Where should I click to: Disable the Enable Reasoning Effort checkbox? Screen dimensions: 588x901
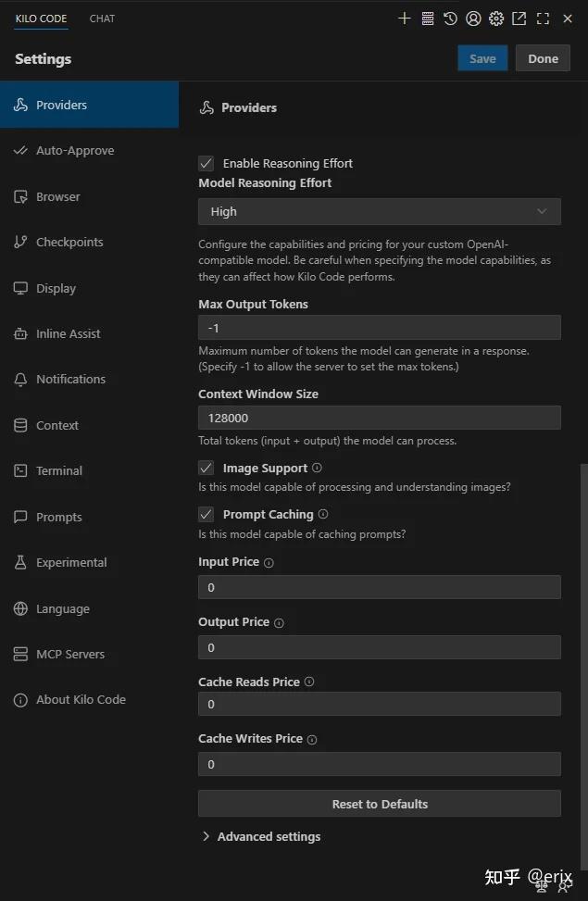(x=206, y=163)
